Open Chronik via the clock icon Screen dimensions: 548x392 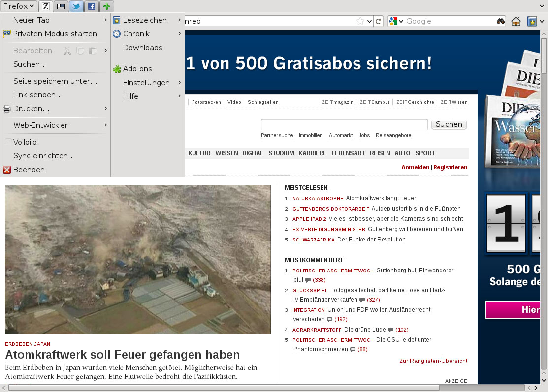point(116,34)
